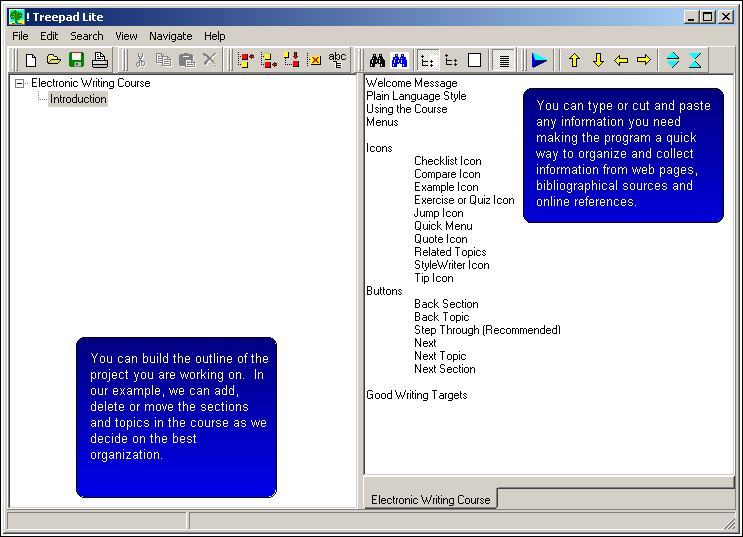Collapse the Electronic Writing Course tree node
This screenshot has height=537, width=743.
20,84
